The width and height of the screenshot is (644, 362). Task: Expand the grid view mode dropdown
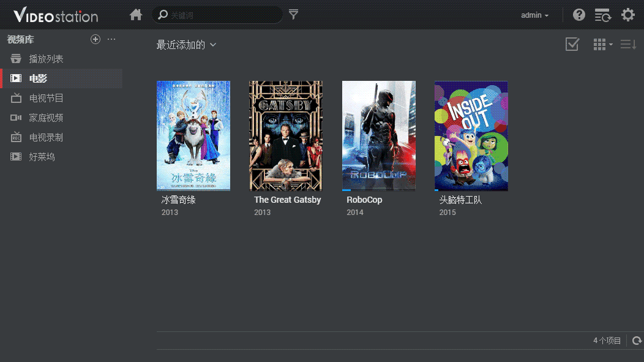(x=603, y=44)
